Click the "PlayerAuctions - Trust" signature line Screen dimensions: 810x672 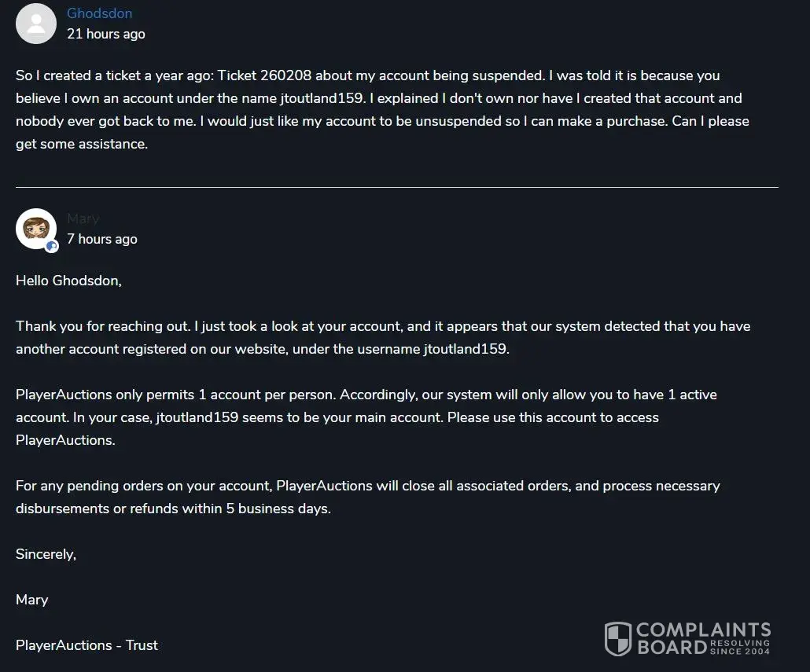(87, 645)
